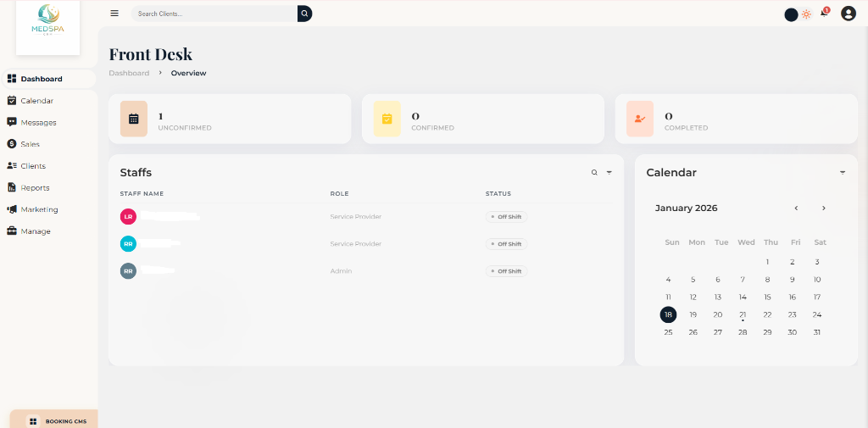
Task: Select January 18 in the calendar
Action: [668, 314]
